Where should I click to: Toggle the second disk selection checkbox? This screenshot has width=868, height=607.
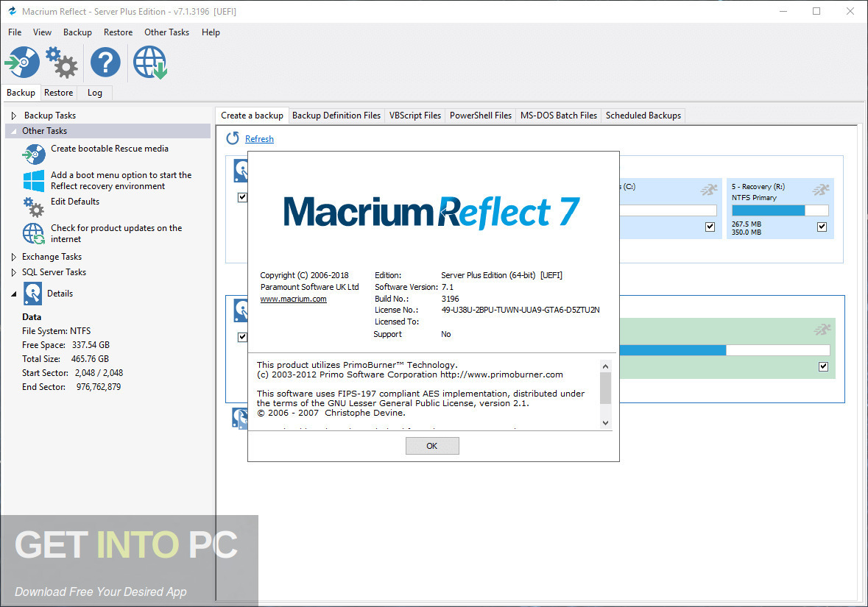242,337
